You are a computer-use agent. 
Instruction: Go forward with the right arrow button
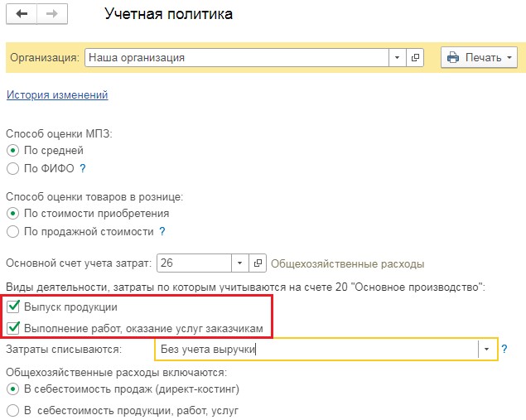pyautogui.click(x=52, y=14)
